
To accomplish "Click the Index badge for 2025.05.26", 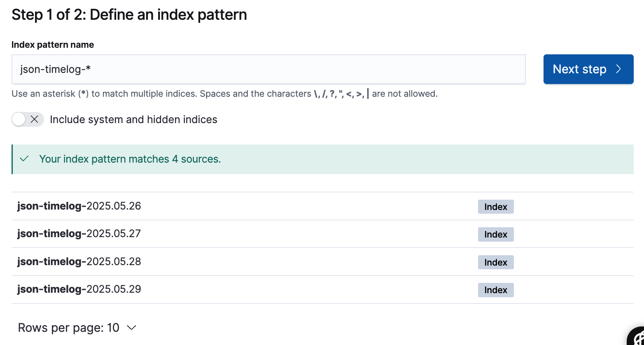I will click(x=495, y=207).
